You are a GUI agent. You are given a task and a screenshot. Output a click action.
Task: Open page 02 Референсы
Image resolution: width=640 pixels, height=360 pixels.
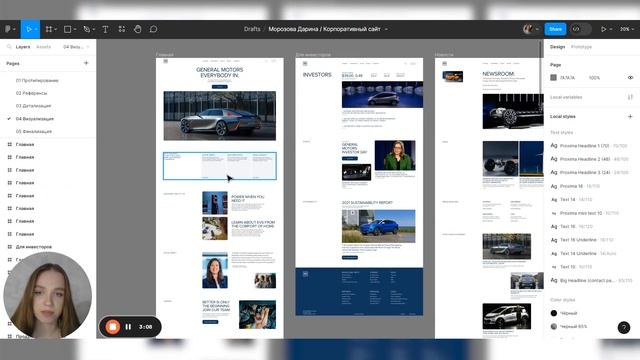coord(31,93)
